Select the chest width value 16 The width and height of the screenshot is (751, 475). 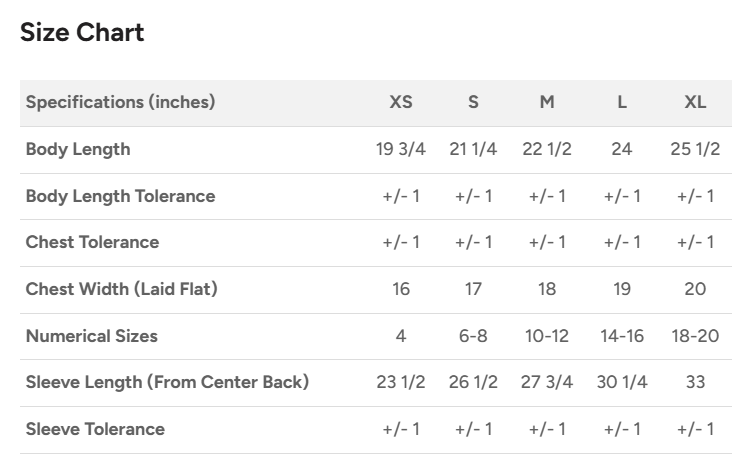coord(400,289)
